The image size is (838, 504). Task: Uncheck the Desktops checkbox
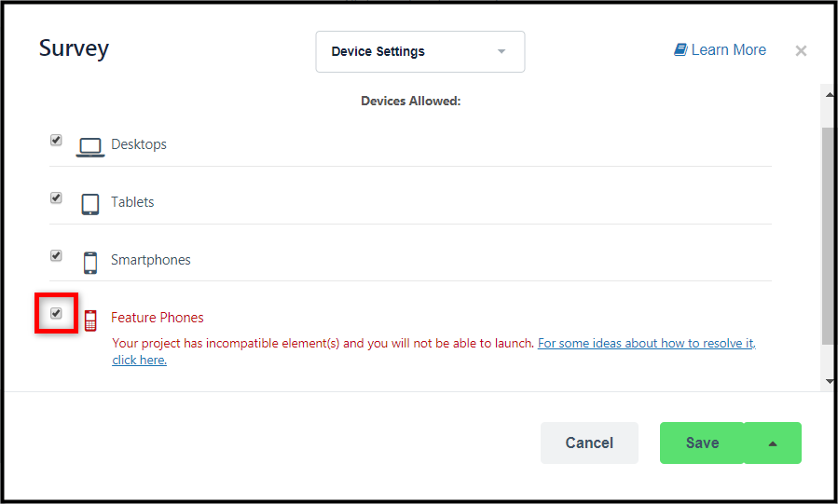[56, 140]
